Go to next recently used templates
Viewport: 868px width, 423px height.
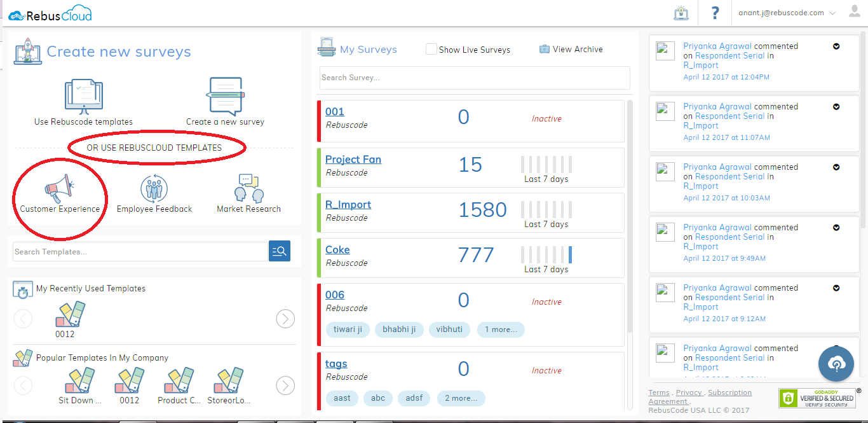[285, 319]
